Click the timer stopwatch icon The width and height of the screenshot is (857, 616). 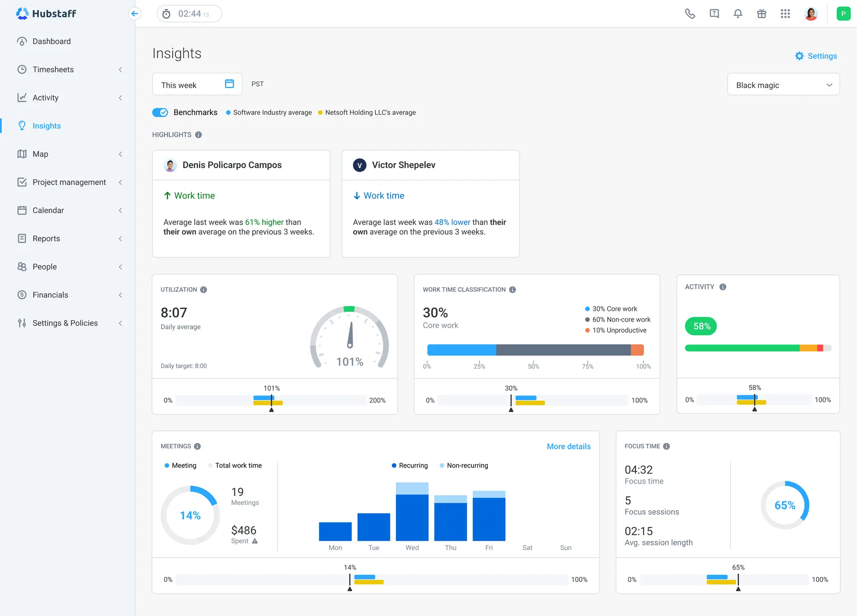[166, 14]
